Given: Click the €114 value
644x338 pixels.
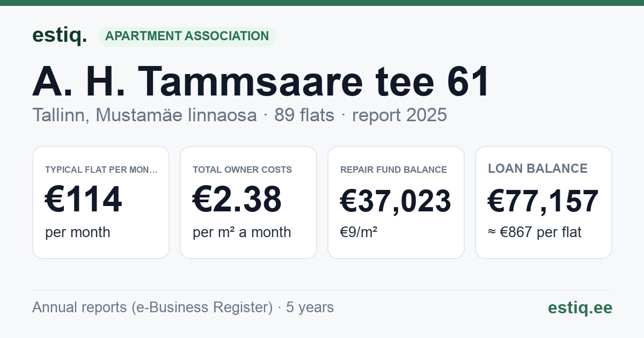Looking at the screenshot, I should (84, 200).
